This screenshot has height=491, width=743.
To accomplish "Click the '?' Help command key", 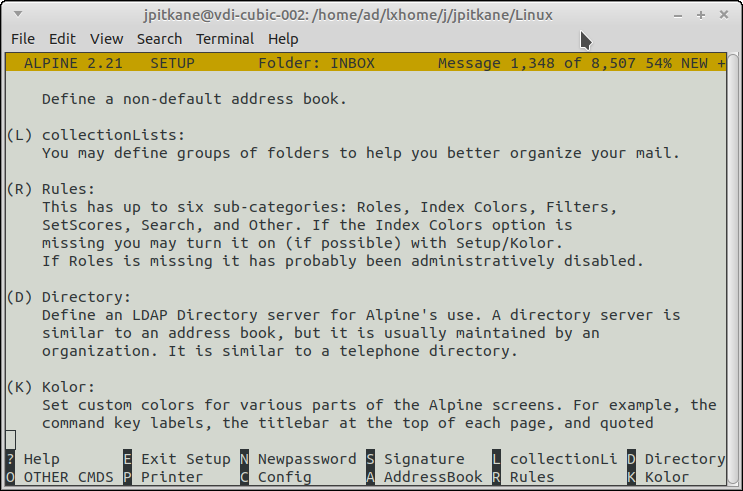I will 33,459.
